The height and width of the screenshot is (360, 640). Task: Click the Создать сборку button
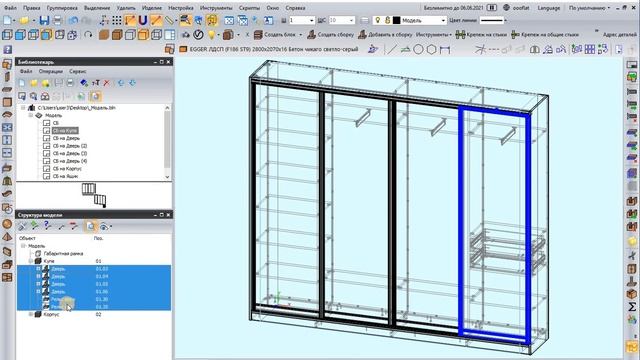[x=331, y=35]
